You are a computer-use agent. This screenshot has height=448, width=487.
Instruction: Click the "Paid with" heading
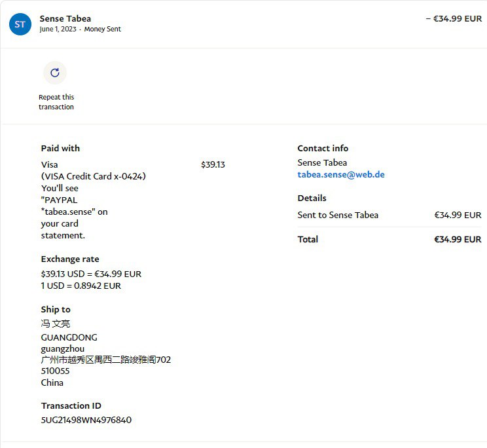60,149
